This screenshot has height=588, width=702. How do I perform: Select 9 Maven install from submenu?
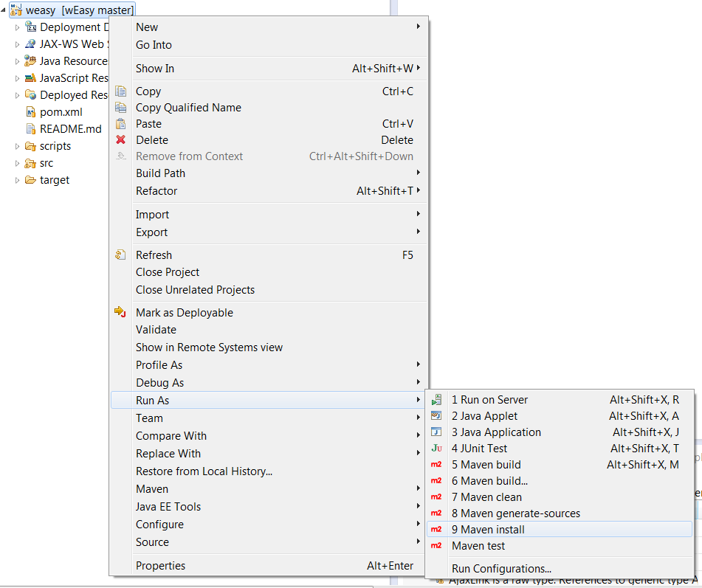click(488, 530)
